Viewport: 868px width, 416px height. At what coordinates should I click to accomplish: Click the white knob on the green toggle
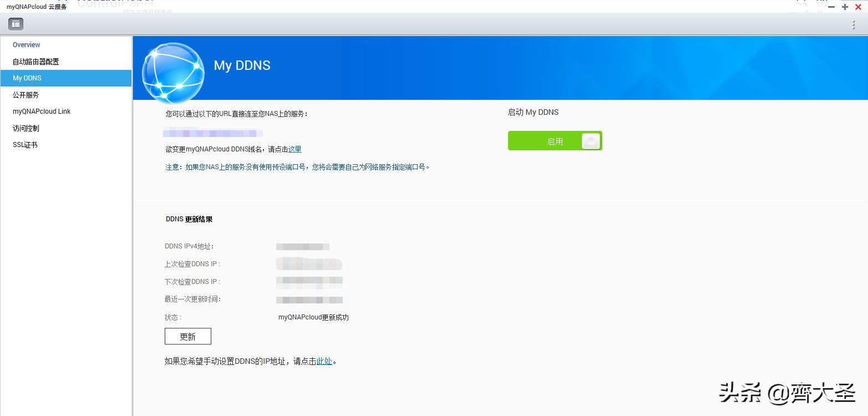pos(591,140)
